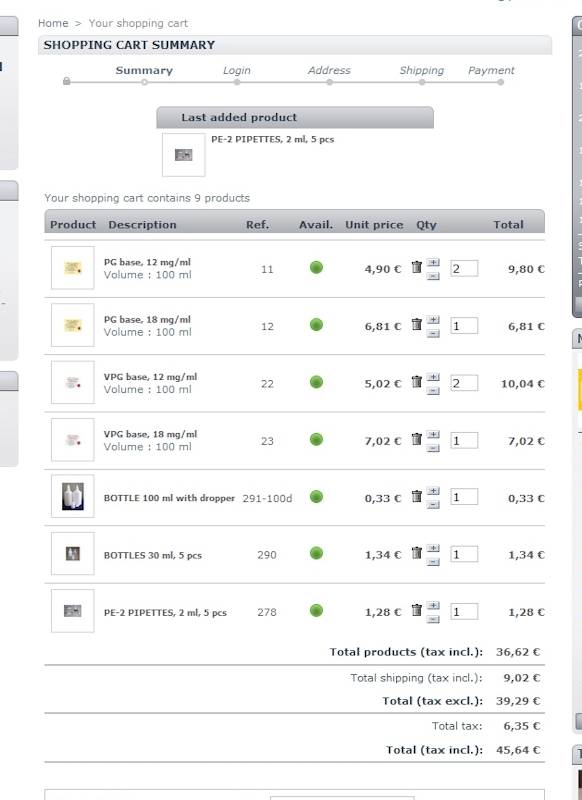Delete PG base 12 mg/ml with trash icon

click(x=417, y=267)
